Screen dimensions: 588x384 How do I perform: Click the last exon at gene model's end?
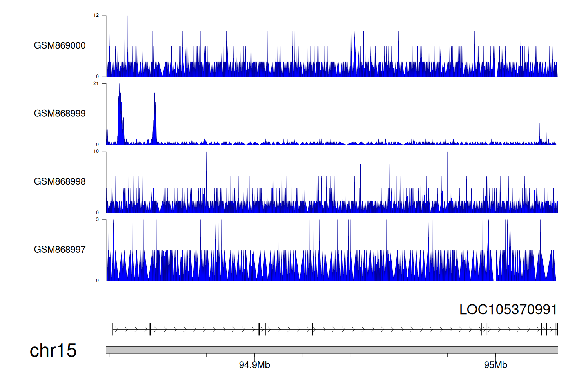[557, 329]
